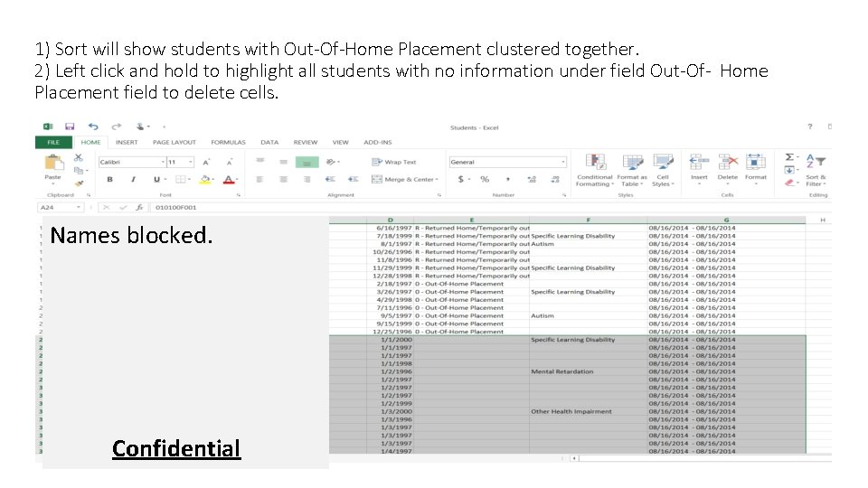Toggle underline formatting
The width and height of the screenshot is (868, 488).
click(x=156, y=179)
